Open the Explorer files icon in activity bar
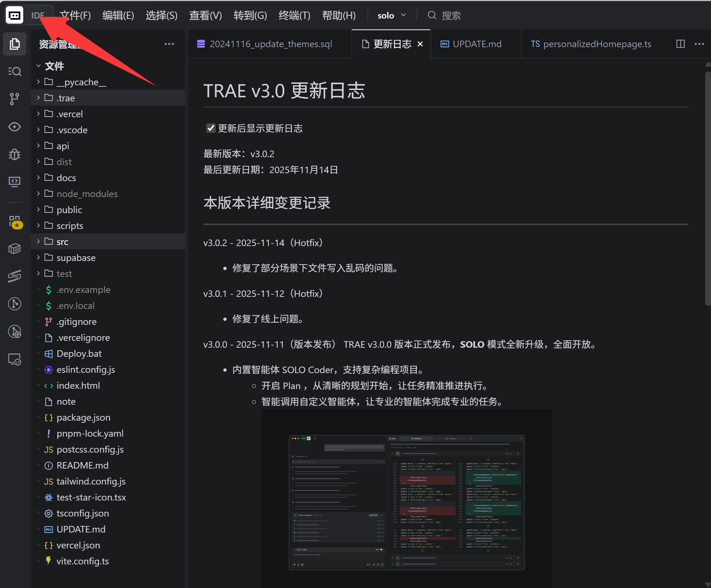This screenshot has height=588, width=711. tap(15, 44)
